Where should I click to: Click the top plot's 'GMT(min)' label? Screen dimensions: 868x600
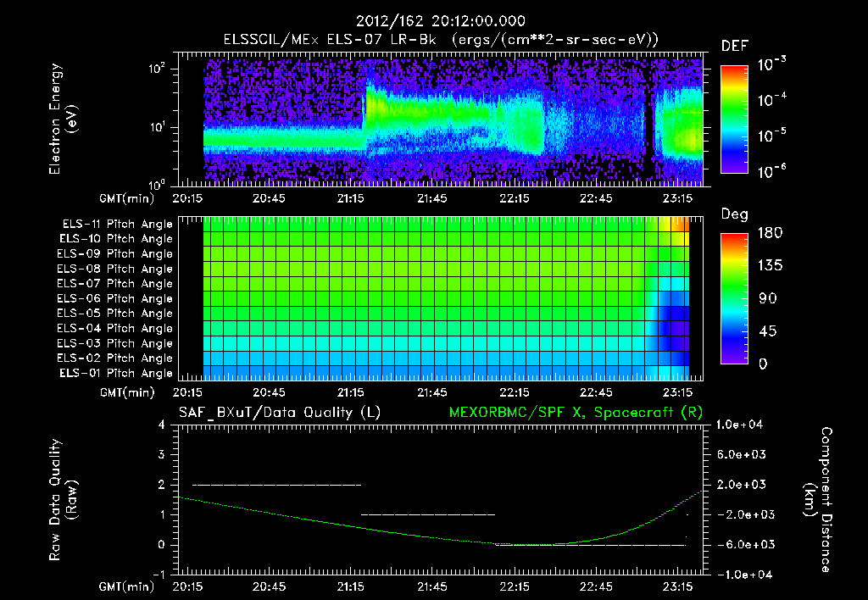127,198
